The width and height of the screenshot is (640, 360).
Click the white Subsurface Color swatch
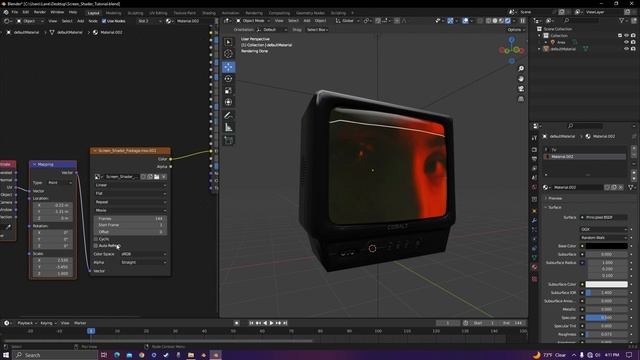[x=607, y=284]
